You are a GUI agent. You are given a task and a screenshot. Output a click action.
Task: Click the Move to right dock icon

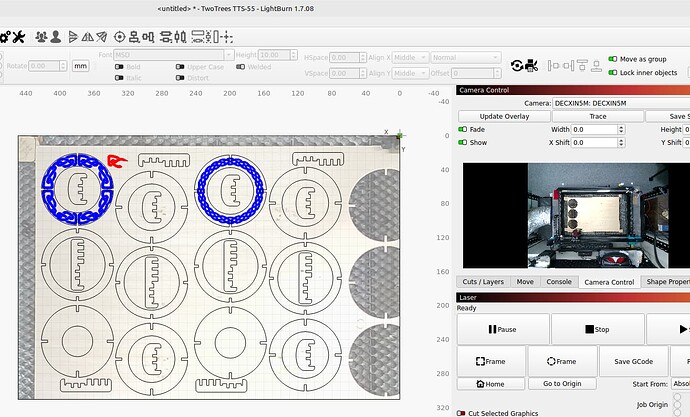[x=568, y=66]
